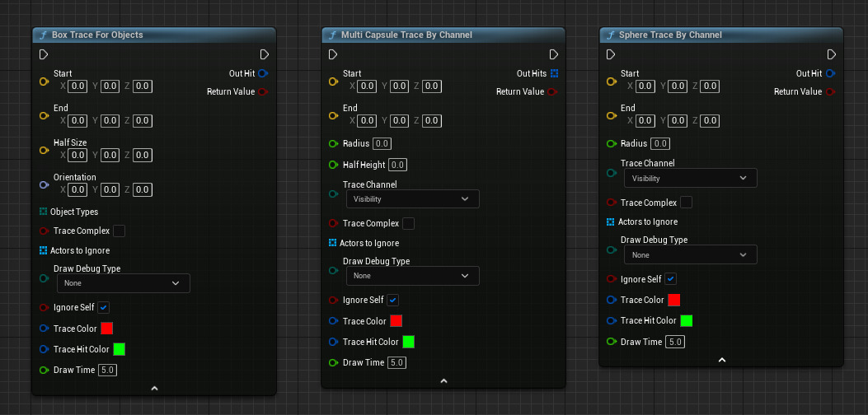
Task: Click Out Hit pin on Sphere Trace node
Action: [x=830, y=73]
